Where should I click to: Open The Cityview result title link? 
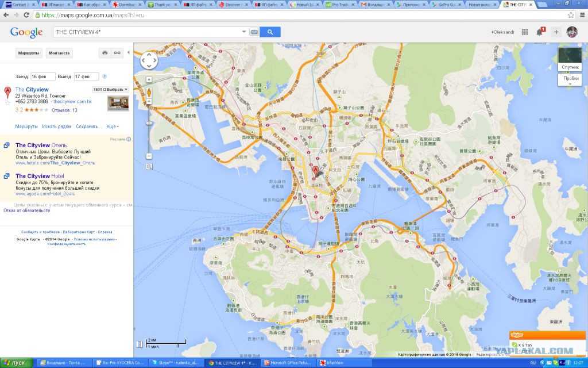tap(32, 89)
